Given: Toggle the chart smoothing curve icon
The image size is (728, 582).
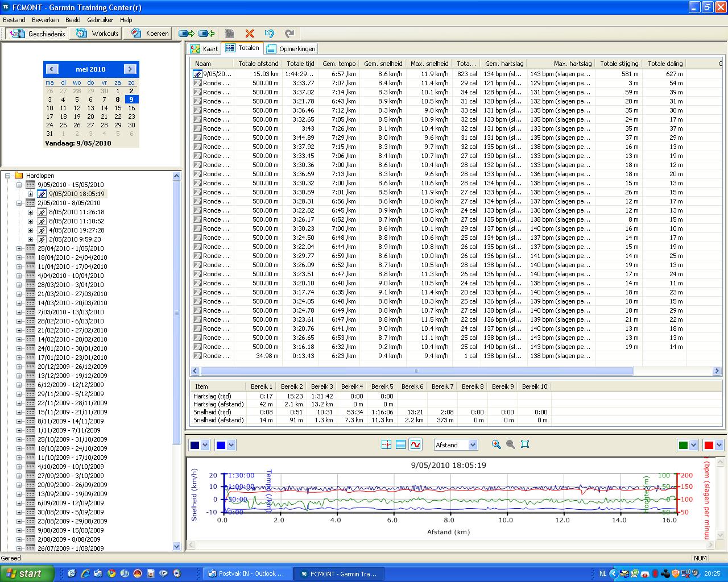Looking at the screenshot, I should point(415,444).
